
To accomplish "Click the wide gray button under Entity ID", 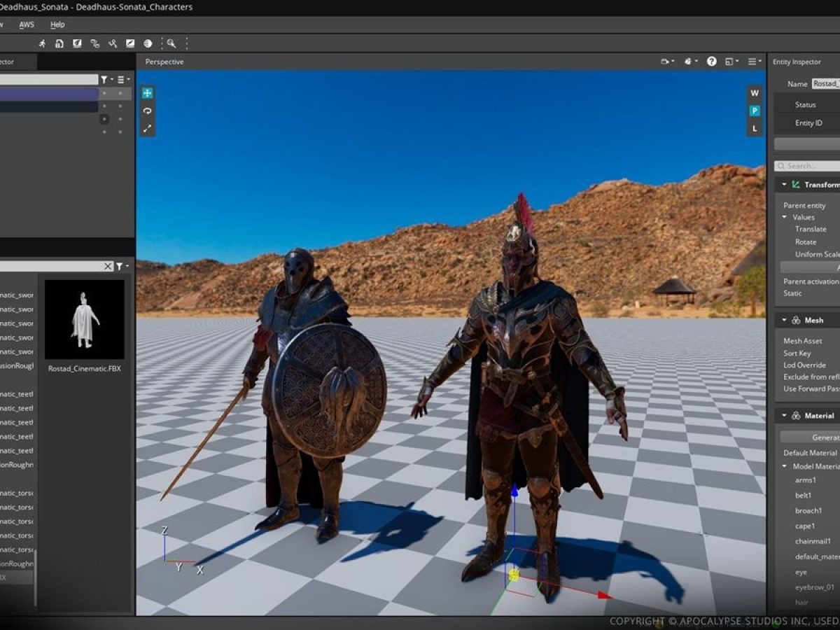I will coord(806,143).
